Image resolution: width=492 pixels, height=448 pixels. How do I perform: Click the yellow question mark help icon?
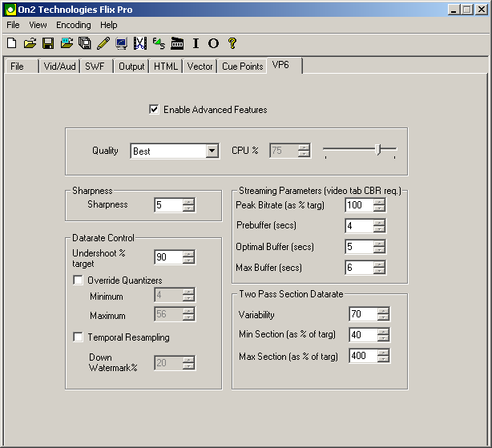232,43
